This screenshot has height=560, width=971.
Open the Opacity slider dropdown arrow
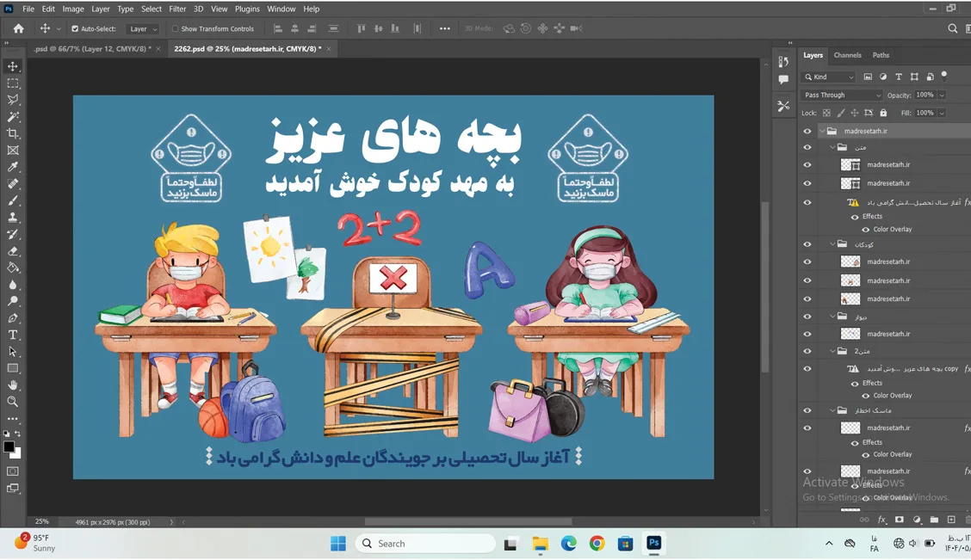(941, 95)
